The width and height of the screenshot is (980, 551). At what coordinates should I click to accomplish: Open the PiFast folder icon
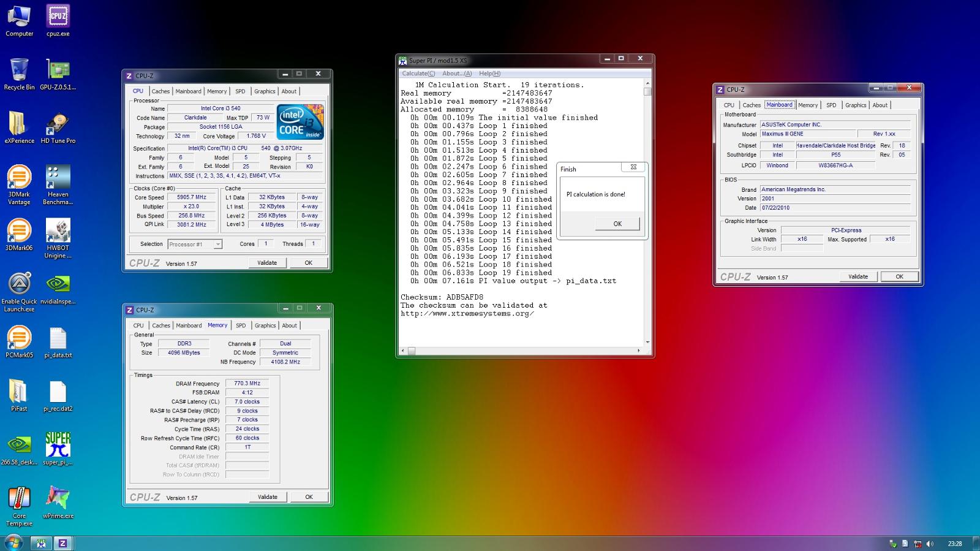point(19,395)
